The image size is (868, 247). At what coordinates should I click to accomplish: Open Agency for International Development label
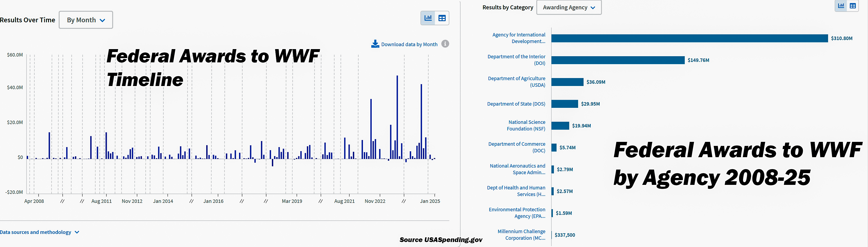pyautogui.click(x=519, y=38)
